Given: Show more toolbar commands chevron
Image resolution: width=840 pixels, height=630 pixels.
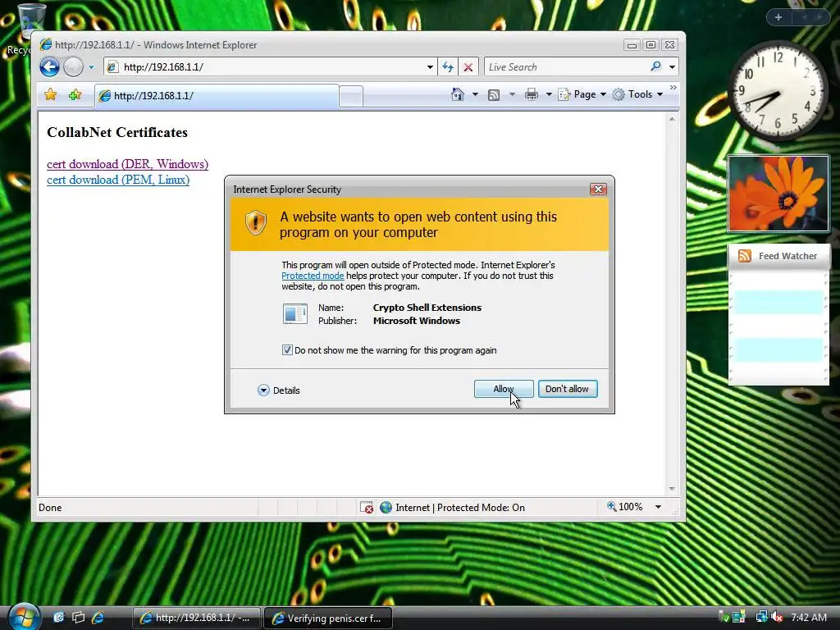Looking at the screenshot, I should click(673, 87).
